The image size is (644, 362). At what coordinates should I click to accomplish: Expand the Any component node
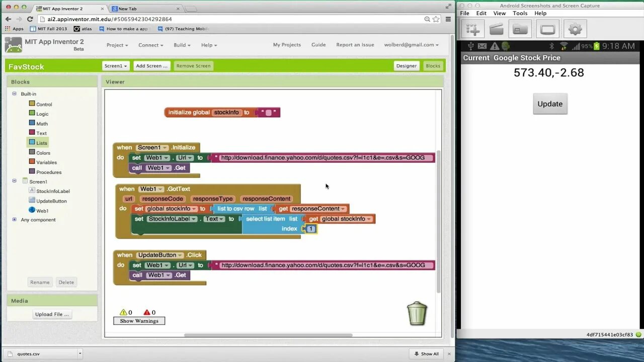tap(14, 220)
